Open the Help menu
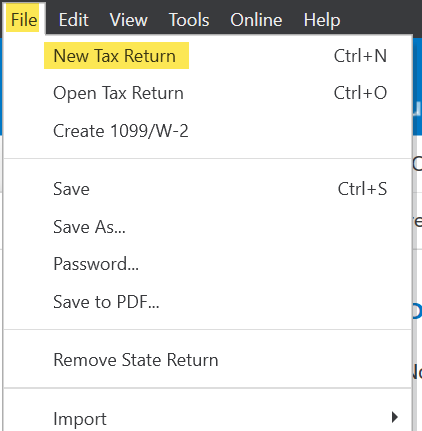422x431 pixels. tap(322, 20)
